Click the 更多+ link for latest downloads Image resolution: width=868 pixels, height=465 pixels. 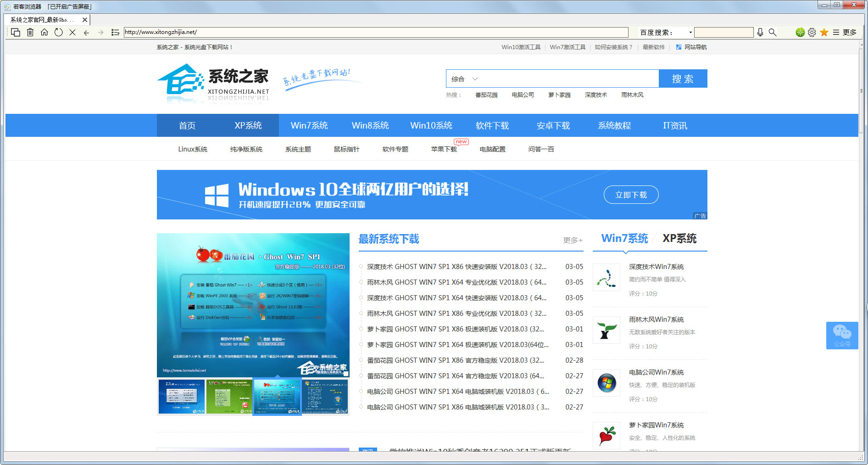tap(573, 240)
